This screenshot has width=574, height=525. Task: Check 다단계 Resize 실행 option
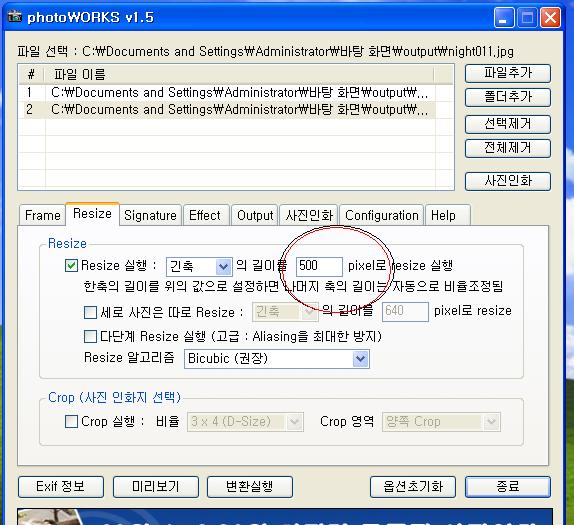coord(90,336)
